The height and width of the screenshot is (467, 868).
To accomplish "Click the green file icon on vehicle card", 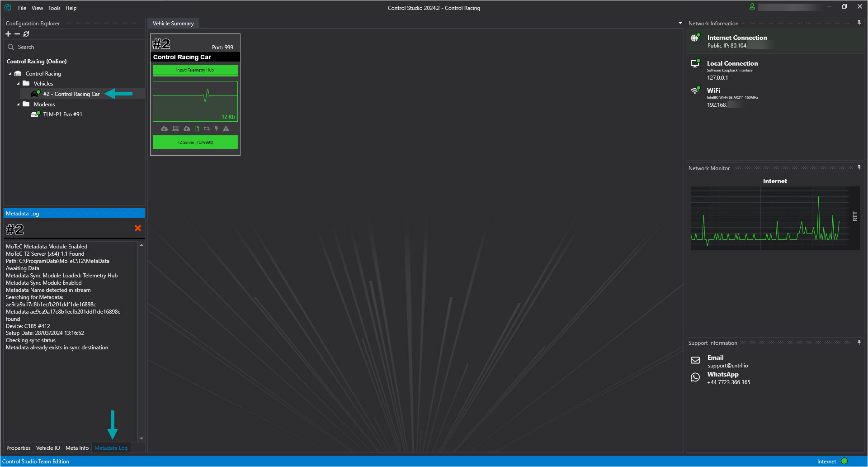I will (x=197, y=129).
